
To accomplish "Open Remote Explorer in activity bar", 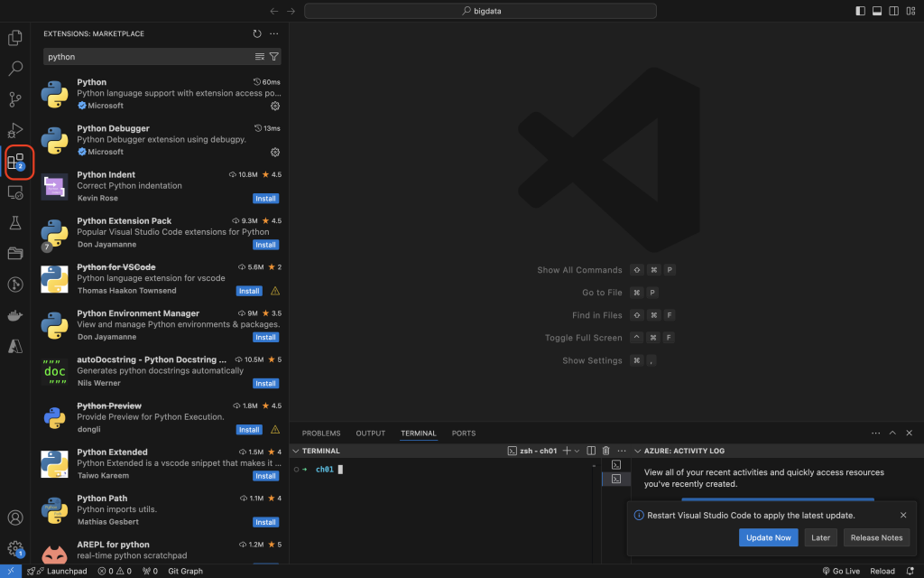I will click(x=15, y=192).
